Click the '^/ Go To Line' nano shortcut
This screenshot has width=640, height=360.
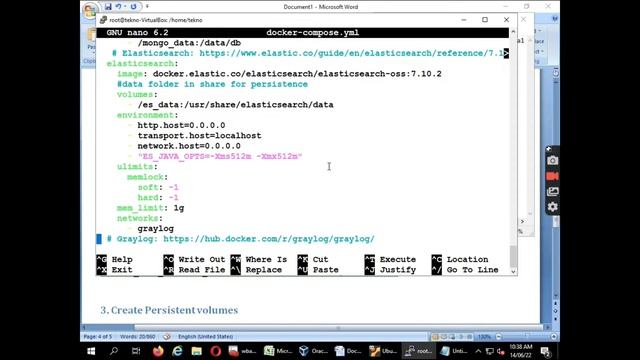465,270
